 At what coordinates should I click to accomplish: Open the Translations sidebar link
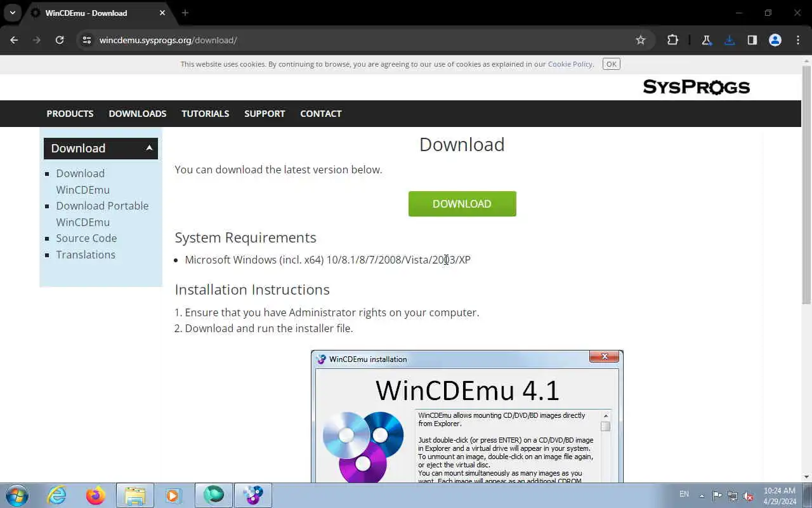(x=86, y=255)
